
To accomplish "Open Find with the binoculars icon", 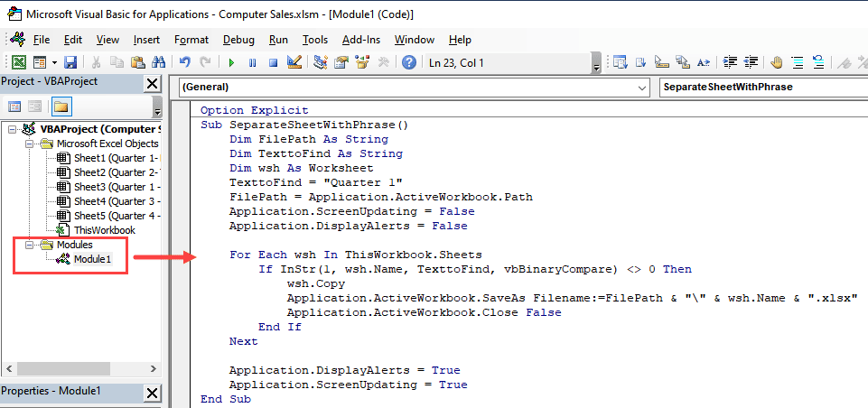I will 158,62.
